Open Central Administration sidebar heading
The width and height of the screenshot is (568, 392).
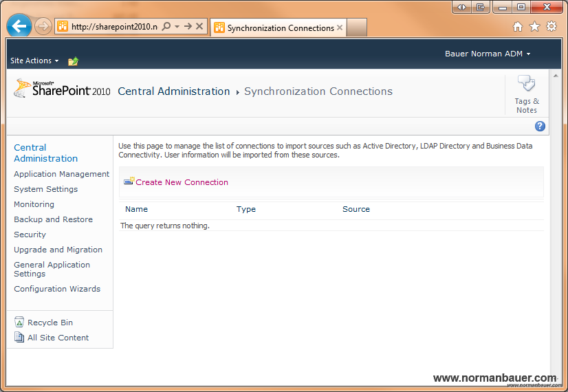point(45,153)
